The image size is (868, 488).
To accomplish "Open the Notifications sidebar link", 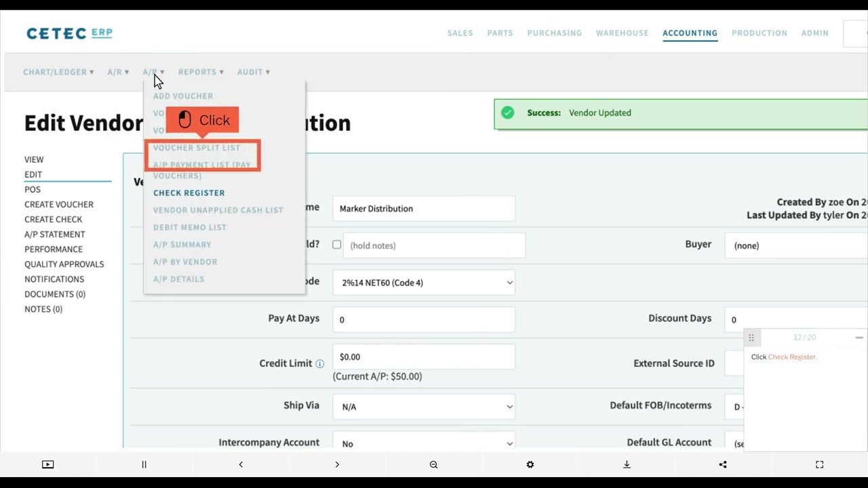I will (54, 279).
